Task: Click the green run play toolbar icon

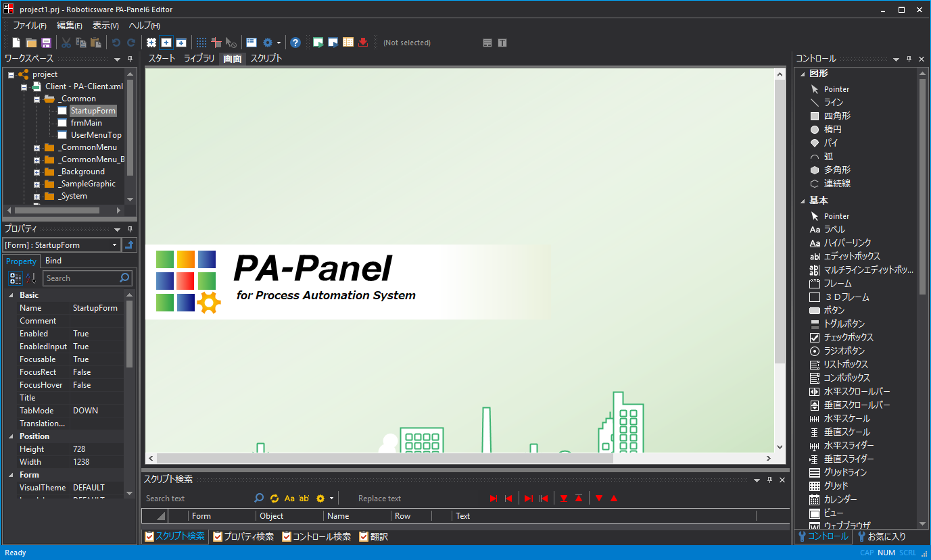Action: click(318, 43)
